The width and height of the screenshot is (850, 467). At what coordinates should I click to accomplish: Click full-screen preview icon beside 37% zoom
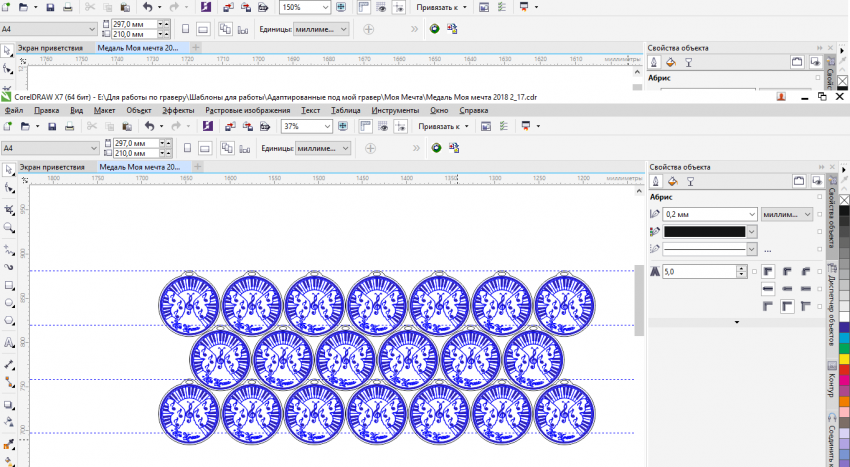343,127
